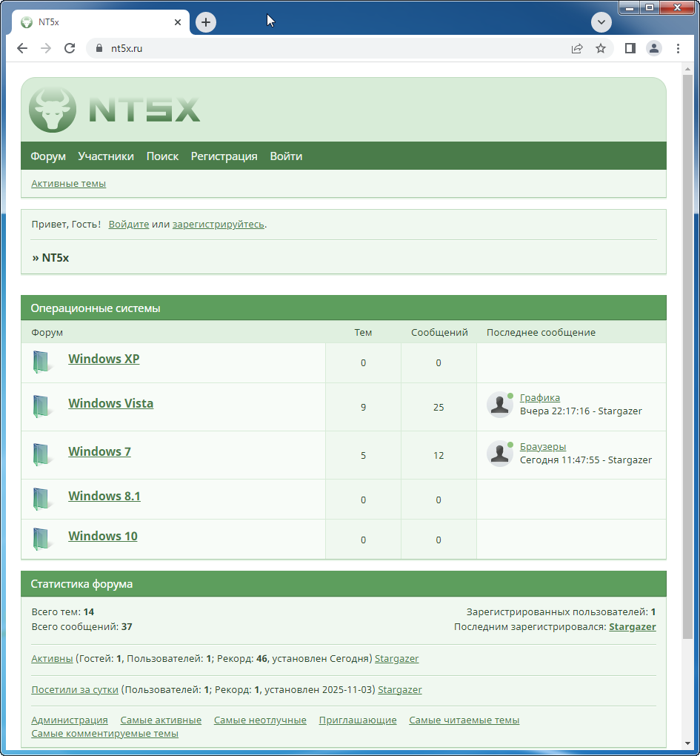Click the avatar beside the Графика post

click(500, 405)
